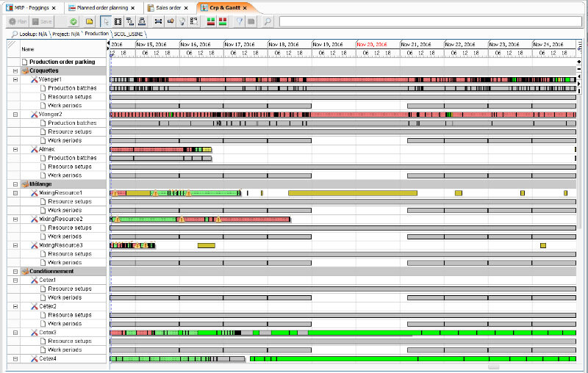
Task: Click the fit-to-width double arrow icon
Action: (157, 21)
